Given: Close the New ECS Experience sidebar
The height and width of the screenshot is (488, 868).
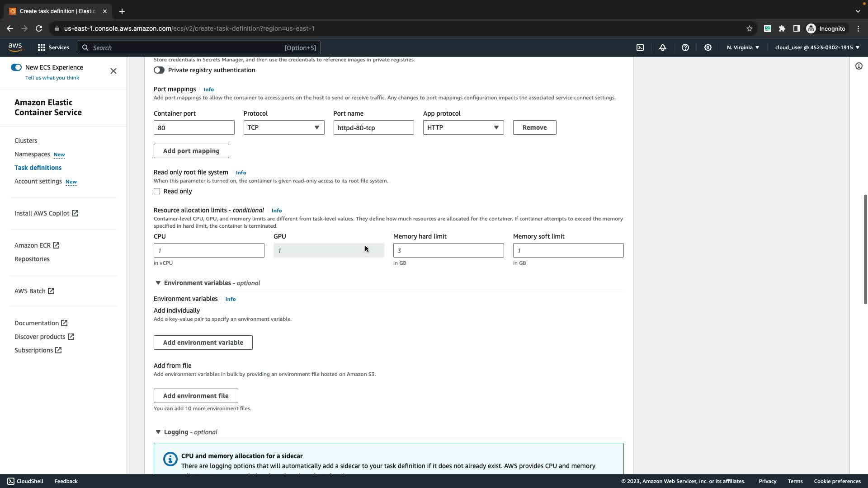Looking at the screenshot, I should coord(113,71).
